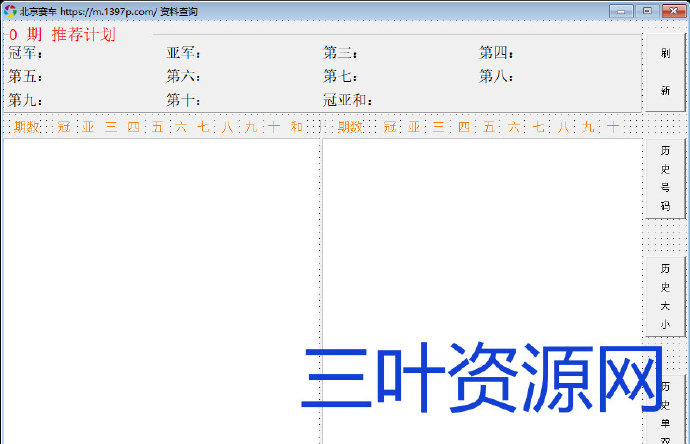Click the 刷新 refresh button
Image resolution: width=690 pixels, height=444 pixels.
coord(665,72)
